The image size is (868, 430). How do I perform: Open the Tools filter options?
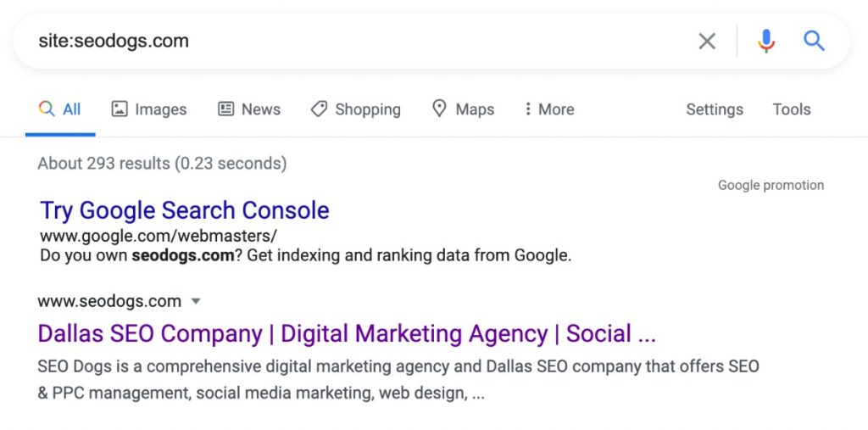[791, 109]
